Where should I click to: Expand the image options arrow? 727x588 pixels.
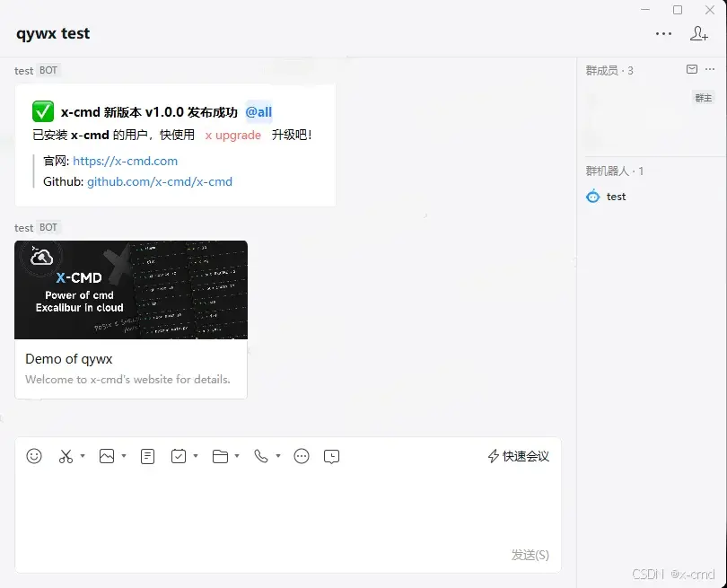pos(124,456)
